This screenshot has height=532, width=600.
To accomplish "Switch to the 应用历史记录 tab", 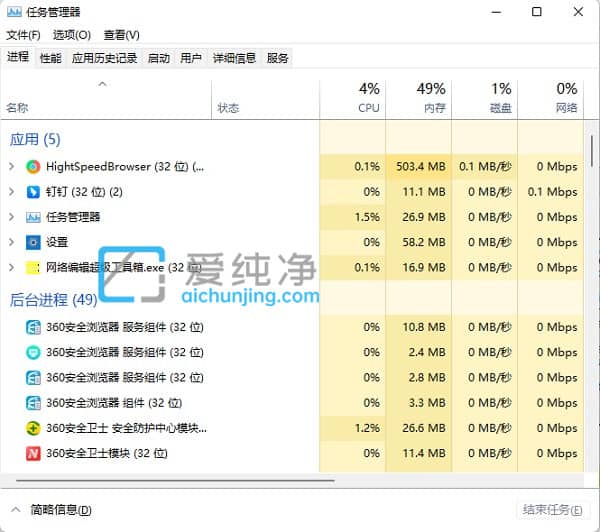I will point(104,58).
